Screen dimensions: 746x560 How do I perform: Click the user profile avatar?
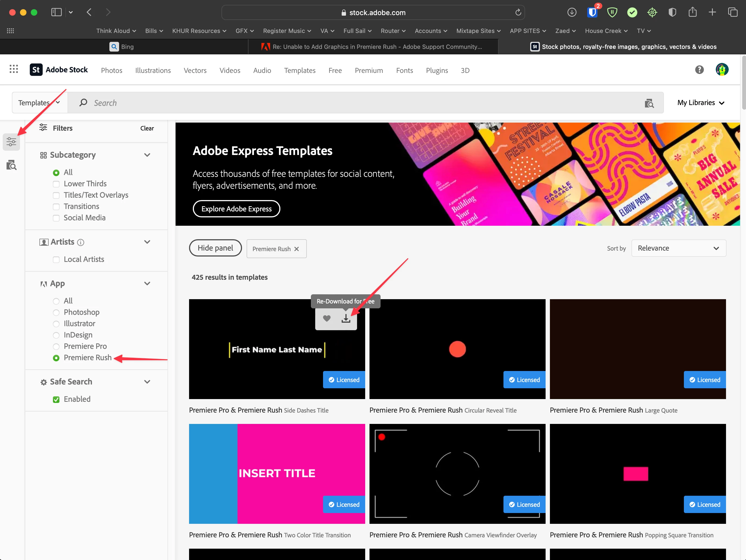[721, 70]
